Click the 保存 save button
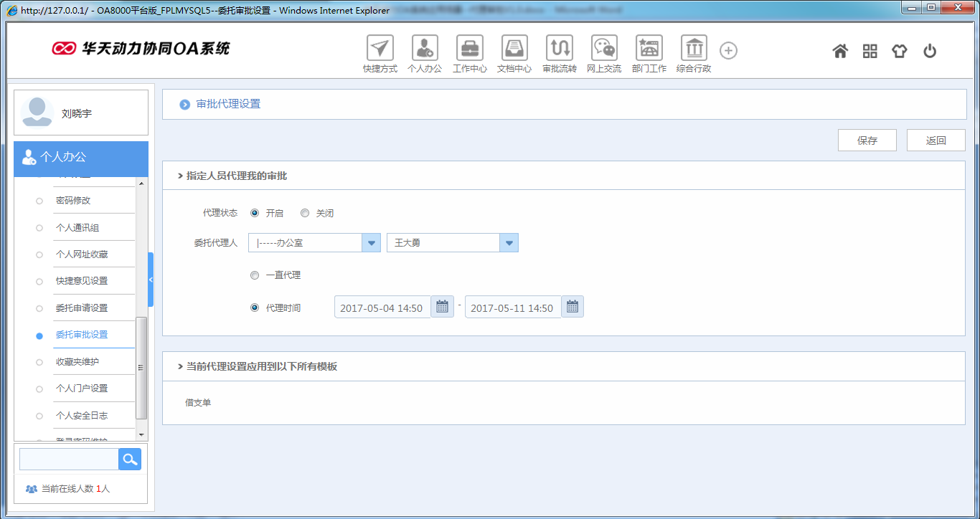 click(x=867, y=140)
